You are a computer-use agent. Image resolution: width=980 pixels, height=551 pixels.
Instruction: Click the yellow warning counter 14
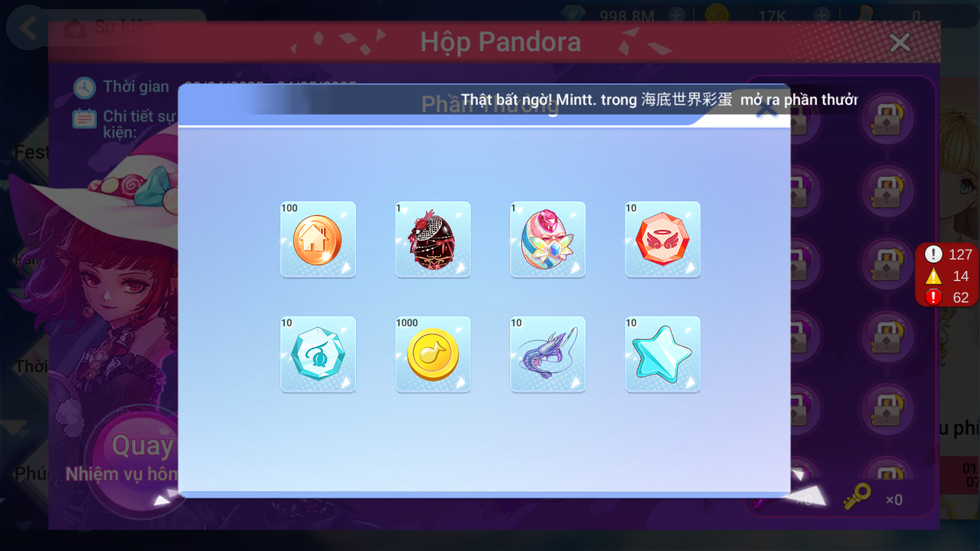tap(948, 276)
